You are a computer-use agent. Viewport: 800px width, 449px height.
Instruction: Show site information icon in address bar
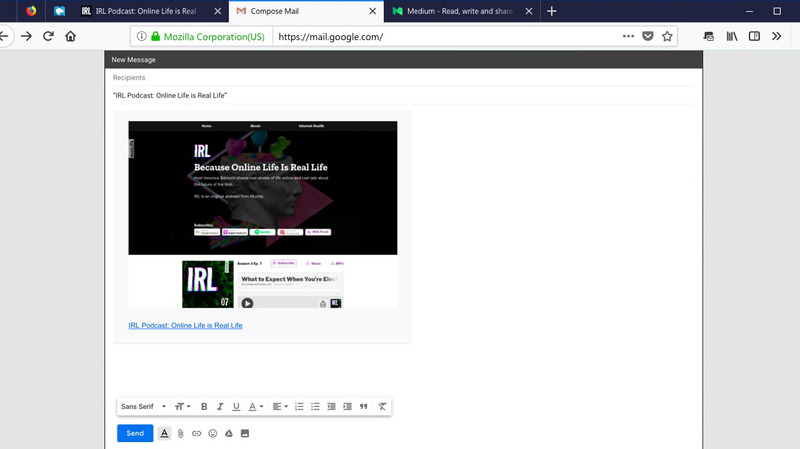tap(142, 36)
